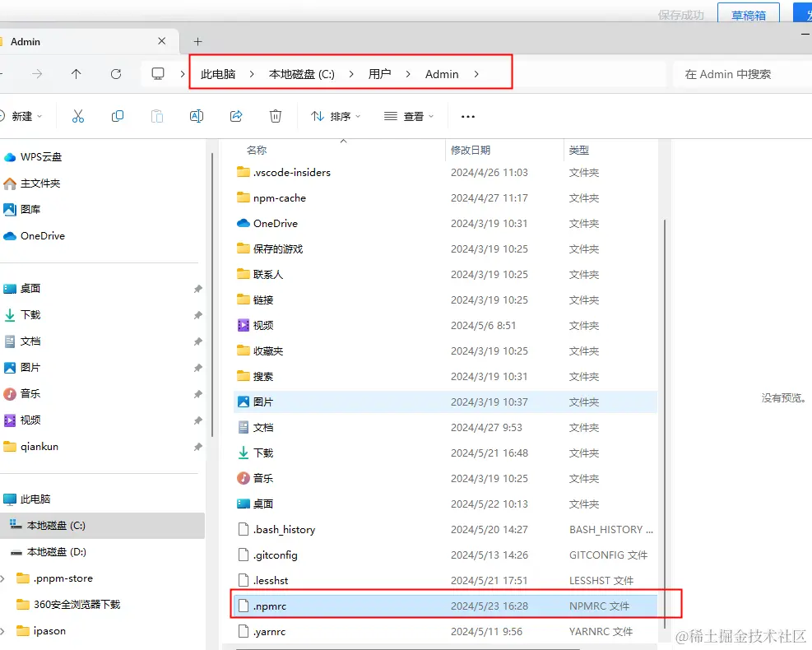This screenshot has width=812, height=650.
Task: Click the Rename icon in toolbar
Action: click(x=197, y=116)
